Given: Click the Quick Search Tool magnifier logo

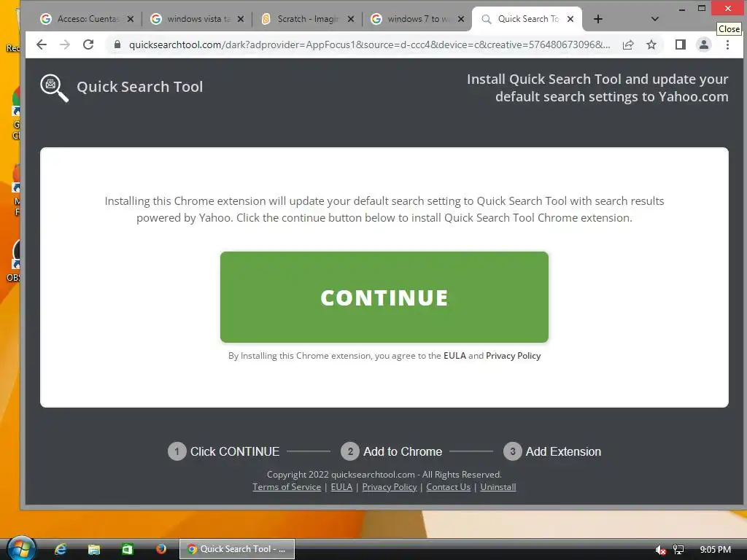Looking at the screenshot, I should coord(54,88).
